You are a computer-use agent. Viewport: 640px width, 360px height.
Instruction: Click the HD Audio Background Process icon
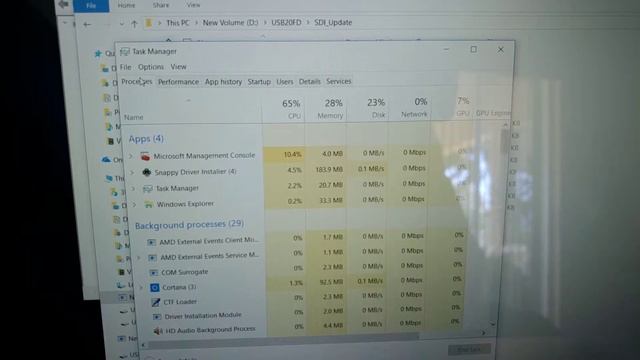(158, 331)
